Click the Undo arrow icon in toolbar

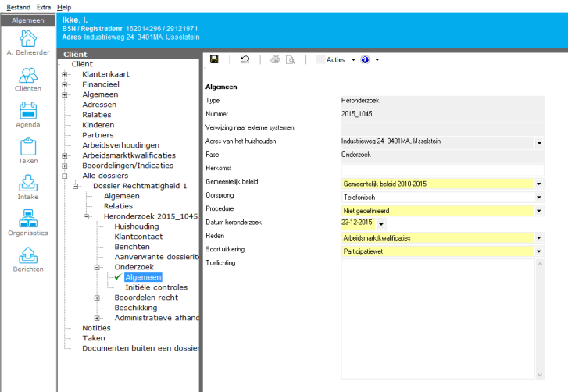click(245, 59)
